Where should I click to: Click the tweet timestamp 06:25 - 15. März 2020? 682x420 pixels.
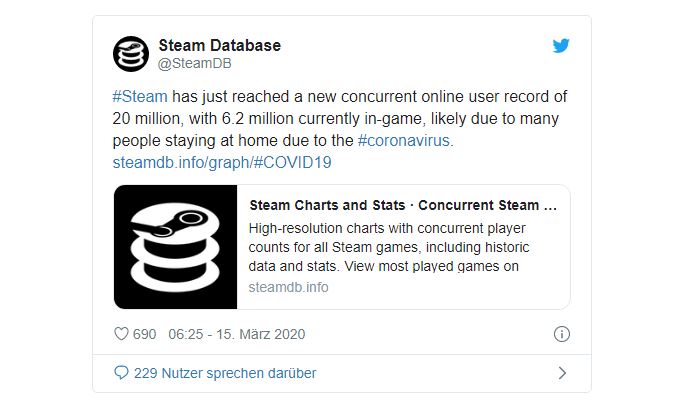click(237, 334)
